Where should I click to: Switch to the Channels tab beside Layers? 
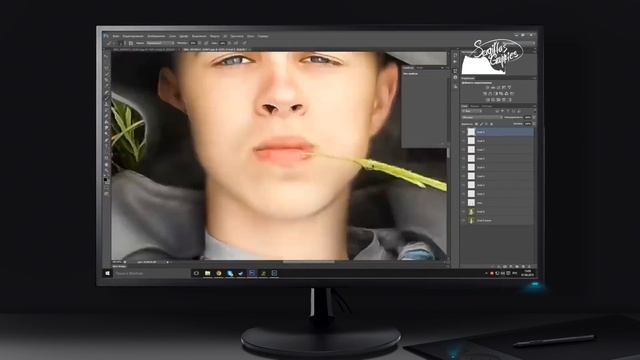[x=475, y=106]
